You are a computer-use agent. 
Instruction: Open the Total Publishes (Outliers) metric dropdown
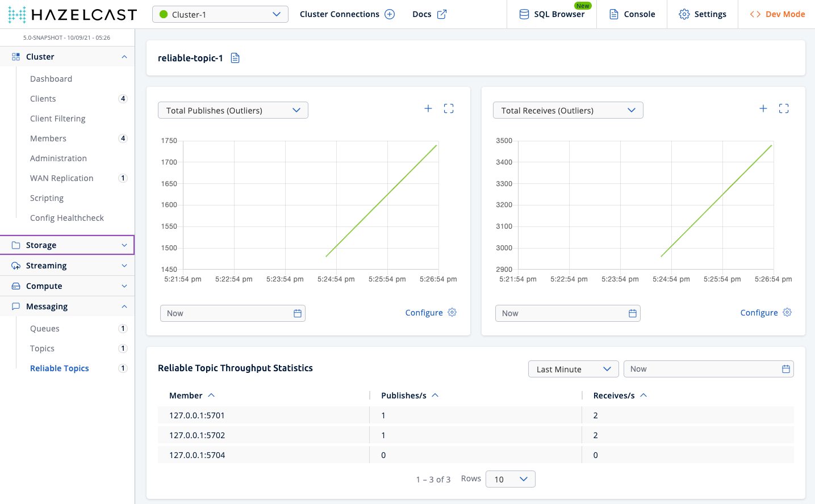[x=233, y=110]
